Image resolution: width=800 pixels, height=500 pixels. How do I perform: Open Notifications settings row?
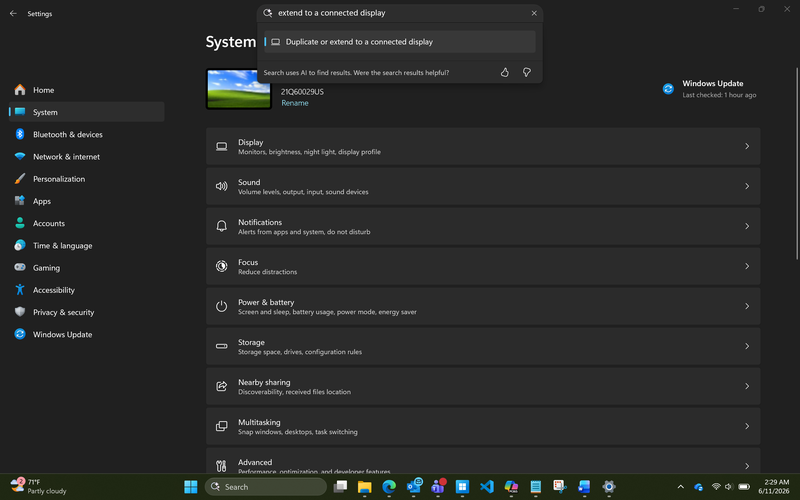click(483, 226)
